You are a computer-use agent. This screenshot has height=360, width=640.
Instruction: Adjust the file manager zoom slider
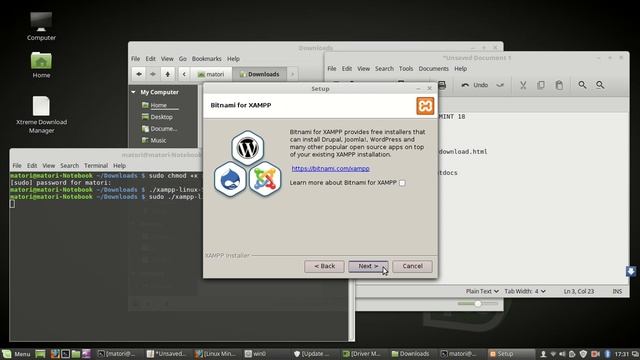tap(478, 304)
